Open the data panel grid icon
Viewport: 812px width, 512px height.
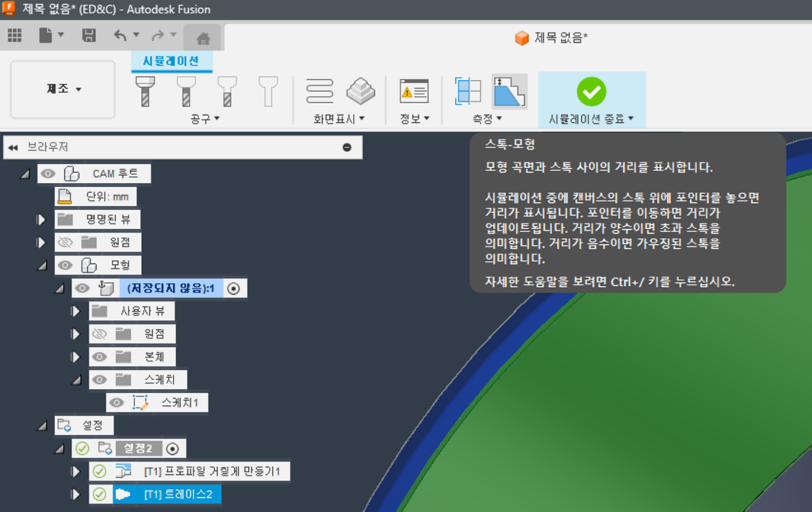14,35
